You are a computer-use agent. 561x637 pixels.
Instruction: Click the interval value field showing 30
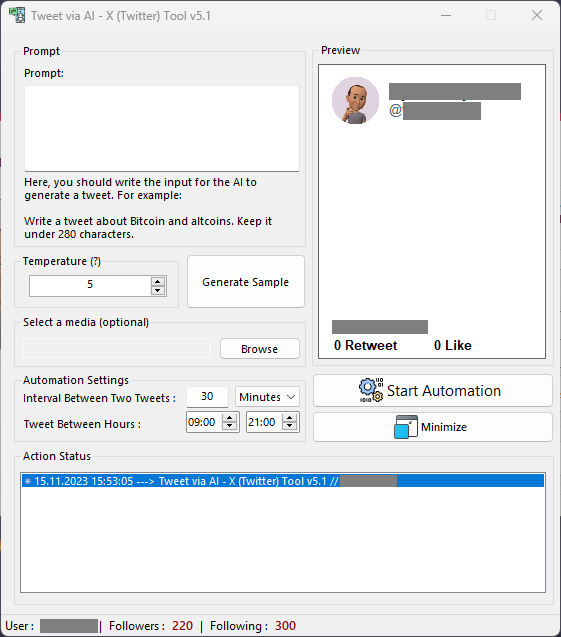tap(207, 396)
